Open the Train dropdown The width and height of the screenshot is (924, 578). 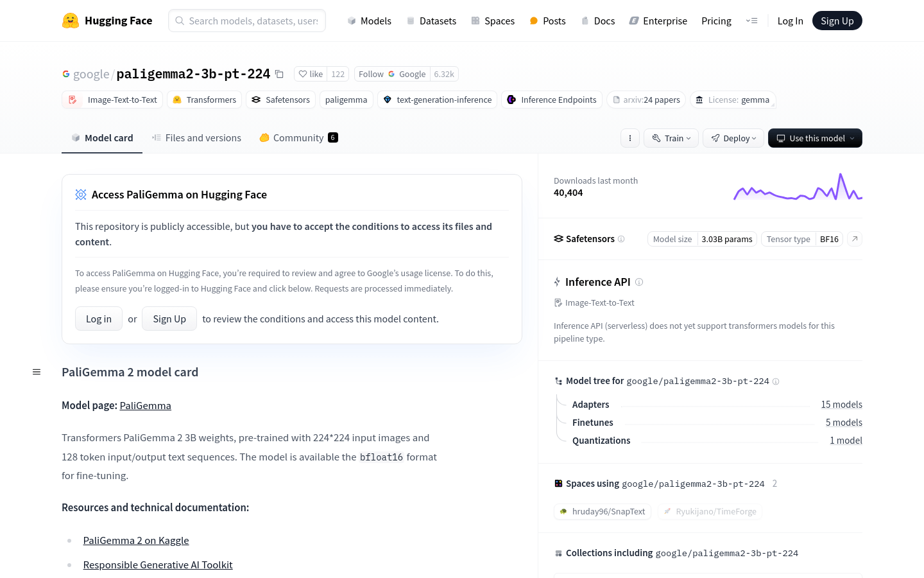point(671,138)
